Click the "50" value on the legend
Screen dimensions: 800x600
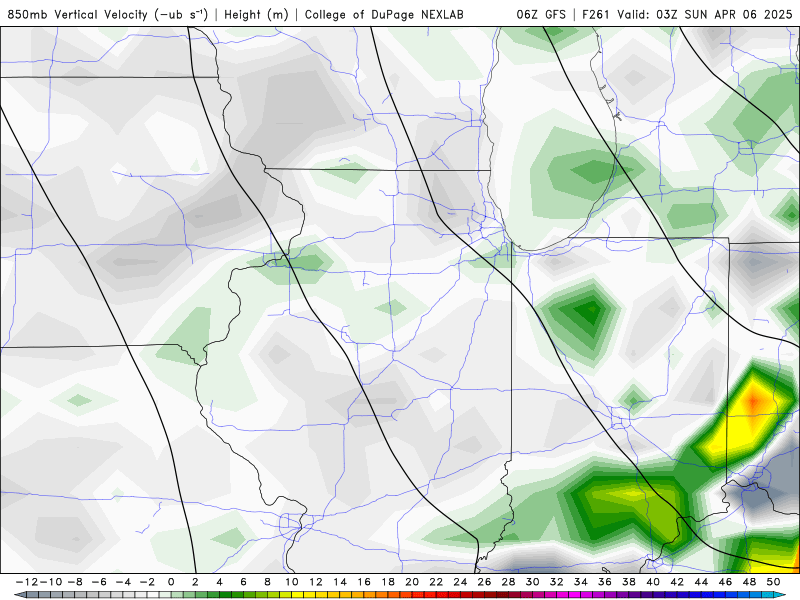[x=773, y=582]
